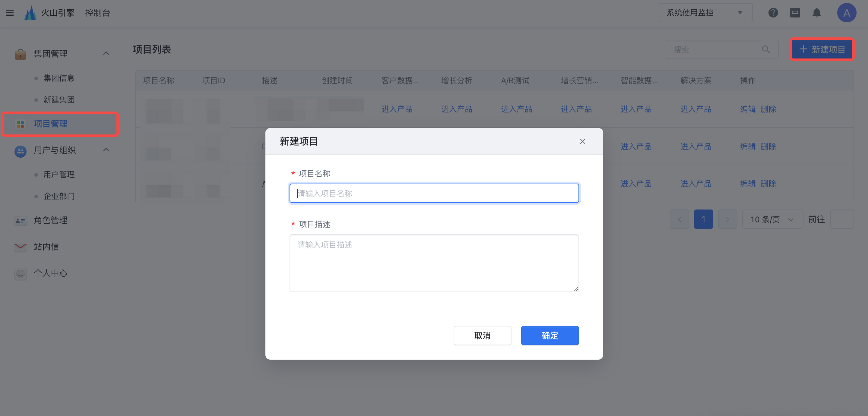This screenshot has height=416, width=868.
Task: Click the 控制台 header text
Action: 97,13
